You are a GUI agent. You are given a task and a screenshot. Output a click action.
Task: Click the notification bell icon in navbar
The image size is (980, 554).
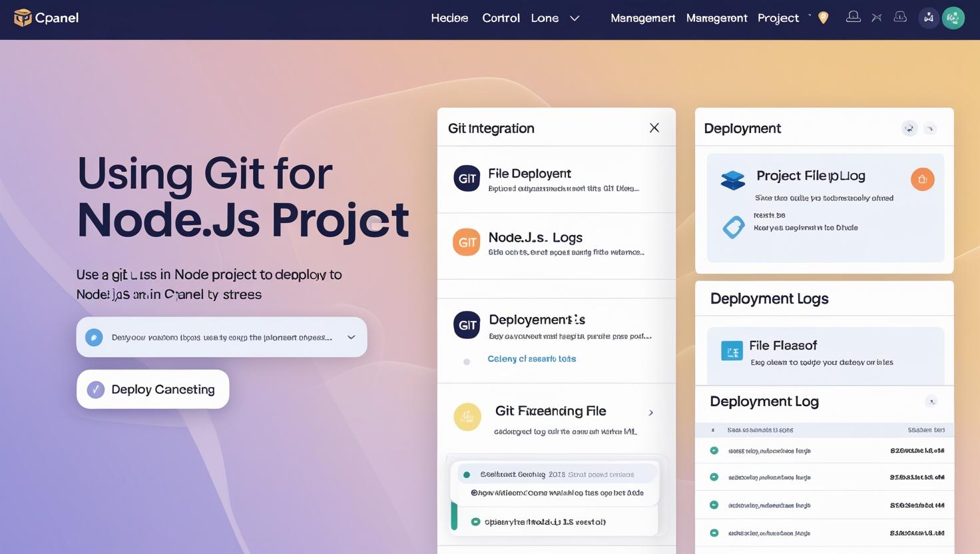tap(853, 17)
